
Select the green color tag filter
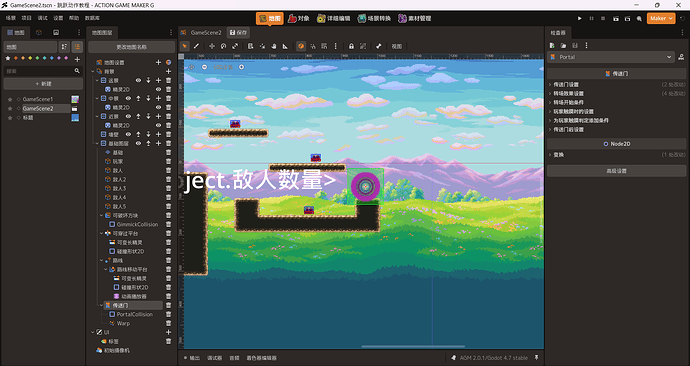pyautogui.click(x=37, y=58)
